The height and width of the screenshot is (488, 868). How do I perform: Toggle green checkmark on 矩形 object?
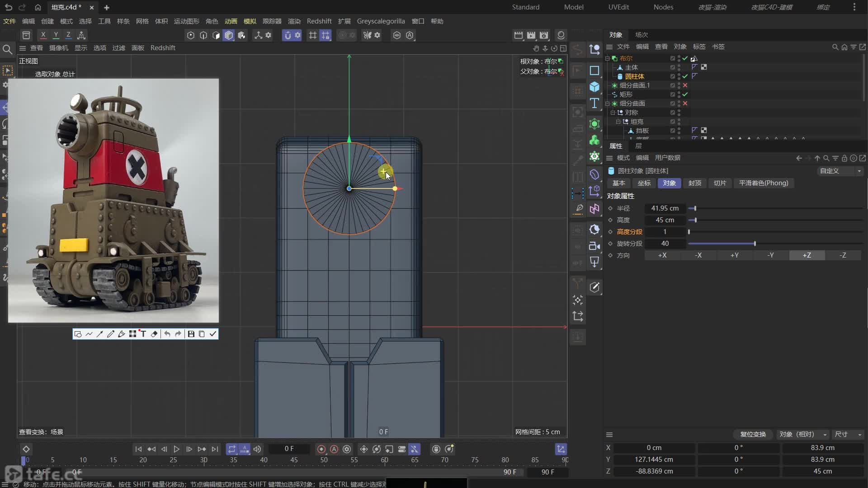pyautogui.click(x=685, y=94)
